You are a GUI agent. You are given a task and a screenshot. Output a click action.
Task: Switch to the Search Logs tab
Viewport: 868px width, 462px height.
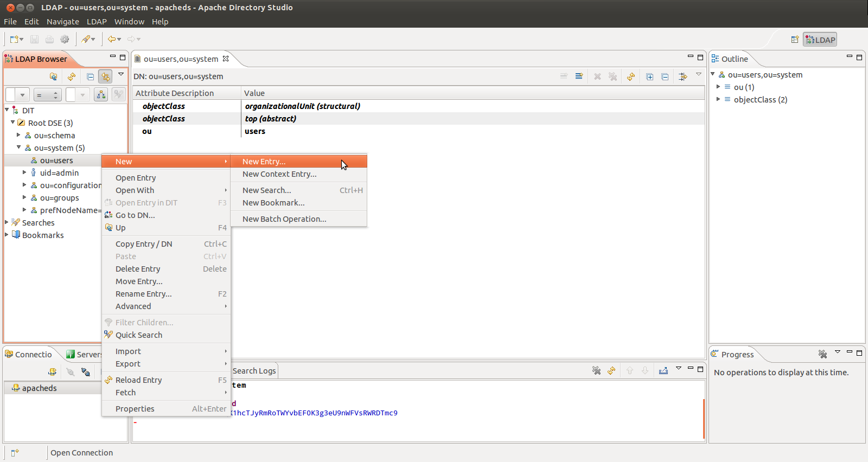254,371
